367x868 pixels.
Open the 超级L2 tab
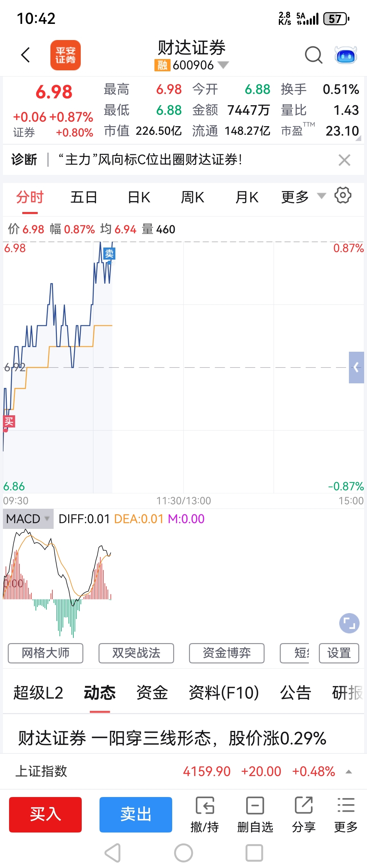click(38, 693)
